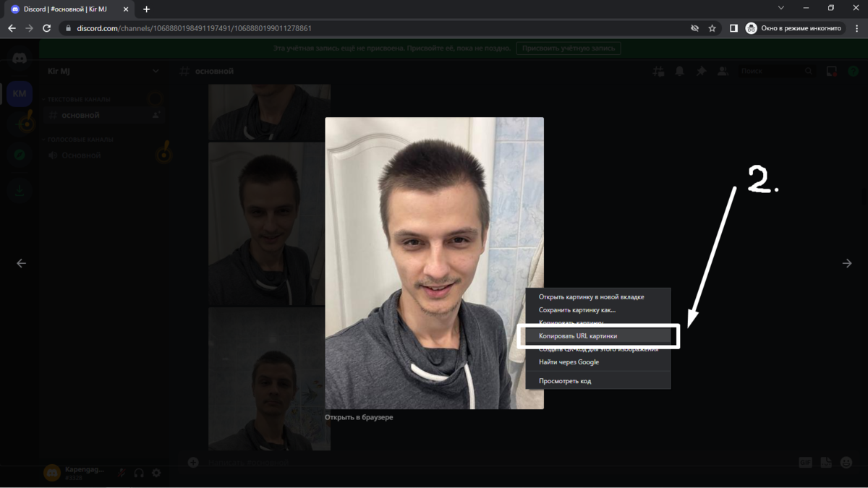The image size is (868, 488).
Task: Go to previous image with left arrow
Action: [x=21, y=263]
